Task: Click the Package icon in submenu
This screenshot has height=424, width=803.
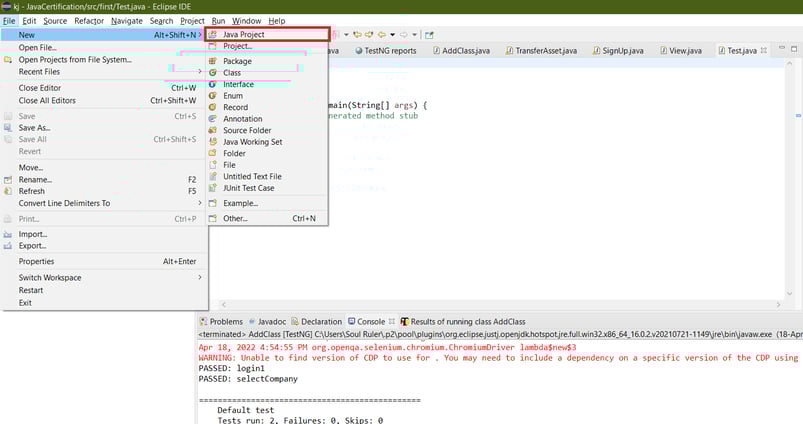Action: tap(213, 61)
